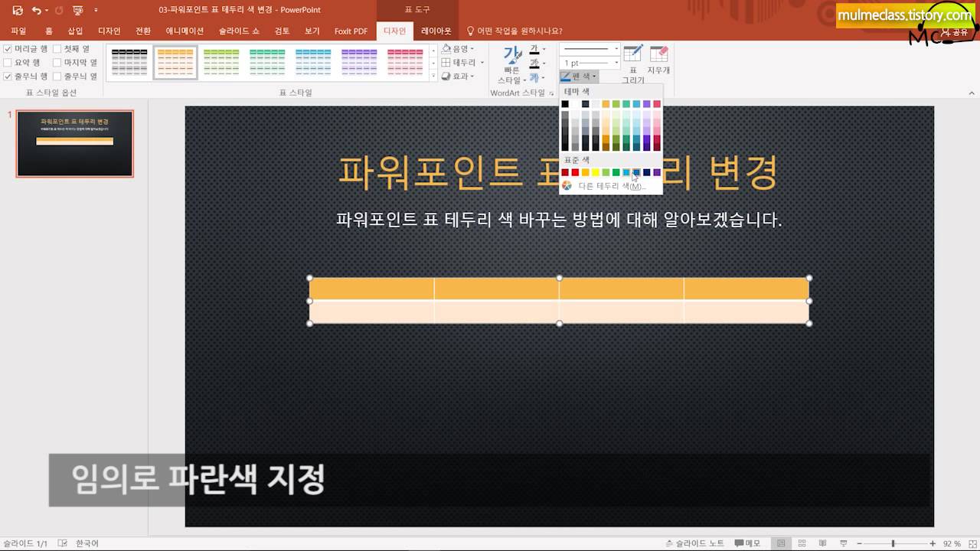Undo the last action
The image size is (980, 551).
pos(36,10)
